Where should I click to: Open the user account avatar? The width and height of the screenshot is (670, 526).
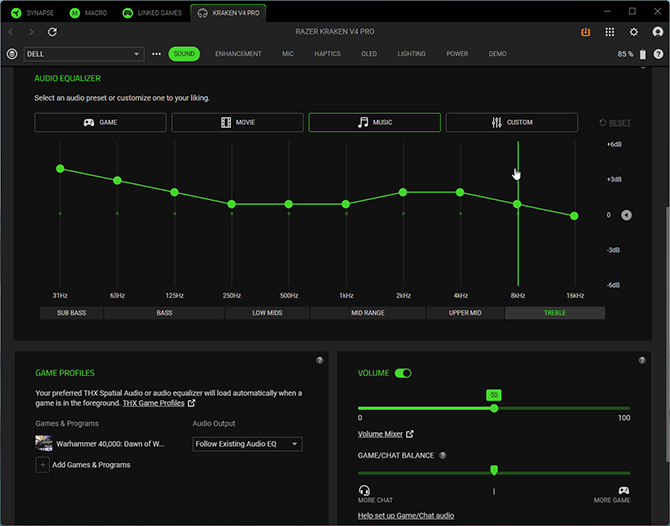(658, 32)
